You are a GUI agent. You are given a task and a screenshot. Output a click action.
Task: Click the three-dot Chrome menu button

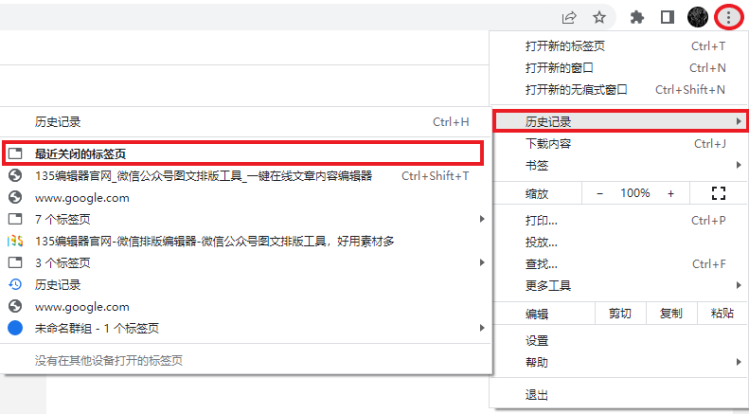729,17
